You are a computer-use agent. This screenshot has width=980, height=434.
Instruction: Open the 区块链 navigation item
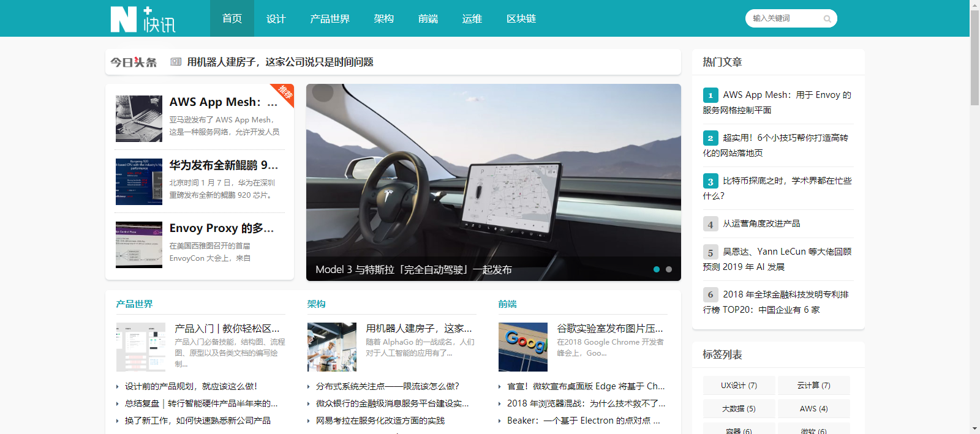521,18
